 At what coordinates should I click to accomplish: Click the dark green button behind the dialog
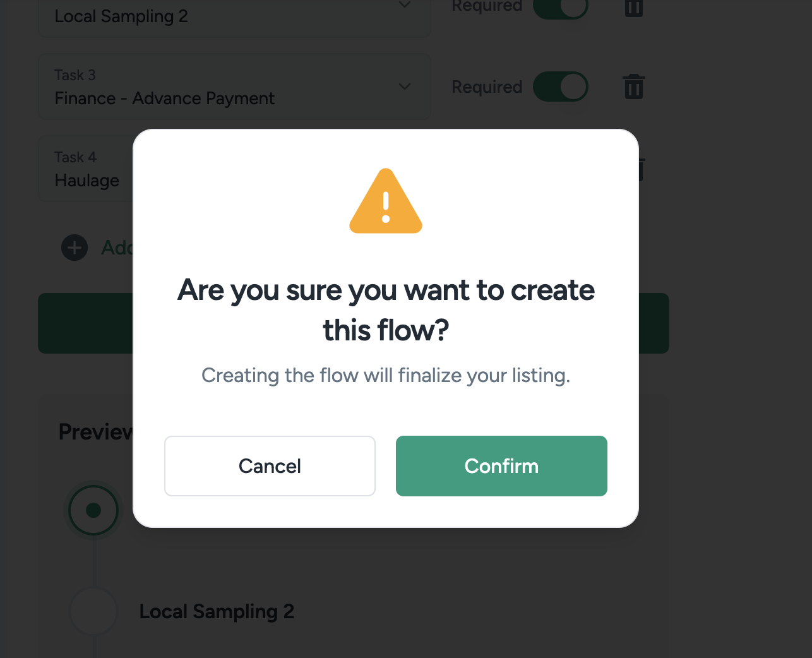click(85, 323)
